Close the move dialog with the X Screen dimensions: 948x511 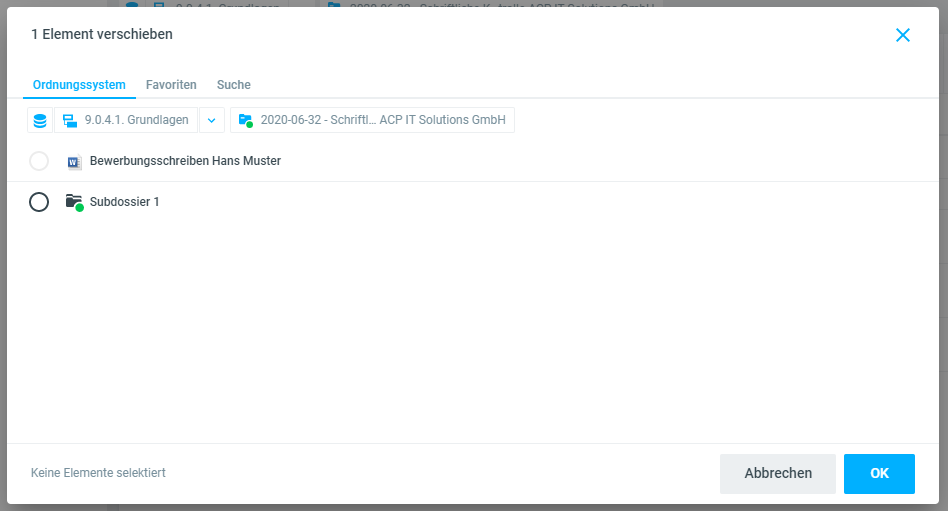pyautogui.click(x=902, y=35)
